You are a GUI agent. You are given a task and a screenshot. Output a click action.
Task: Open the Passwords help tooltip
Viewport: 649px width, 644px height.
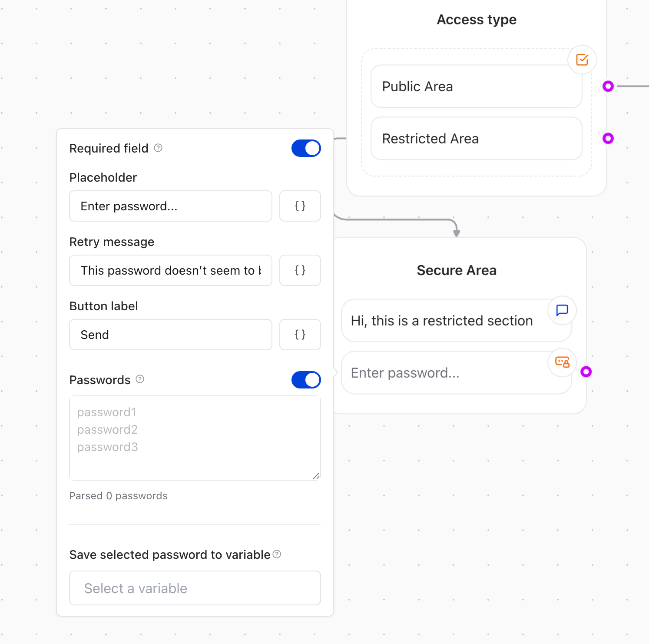click(x=139, y=379)
